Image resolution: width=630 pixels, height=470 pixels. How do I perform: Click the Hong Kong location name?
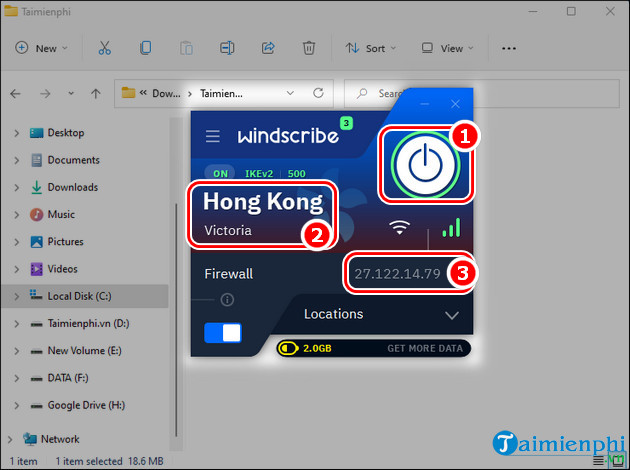[x=263, y=202]
